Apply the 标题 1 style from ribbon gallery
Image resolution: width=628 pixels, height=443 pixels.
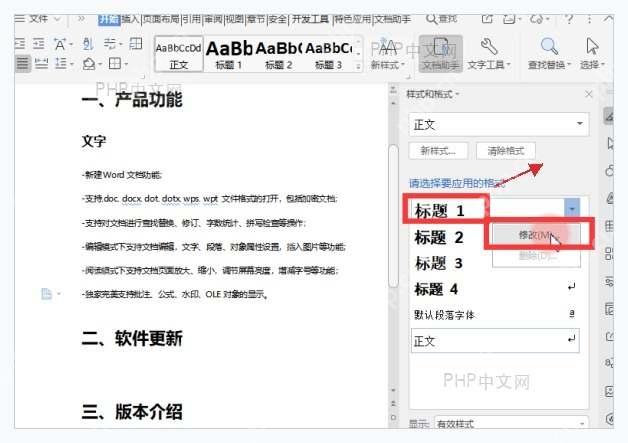[x=229, y=54]
